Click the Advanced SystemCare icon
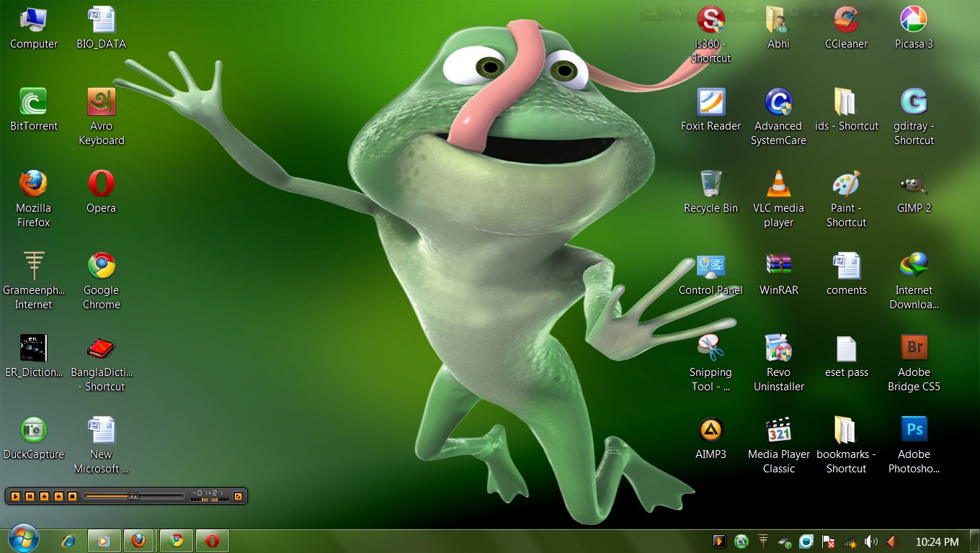Image resolution: width=980 pixels, height=553 pixels. [x=778, y=117]
